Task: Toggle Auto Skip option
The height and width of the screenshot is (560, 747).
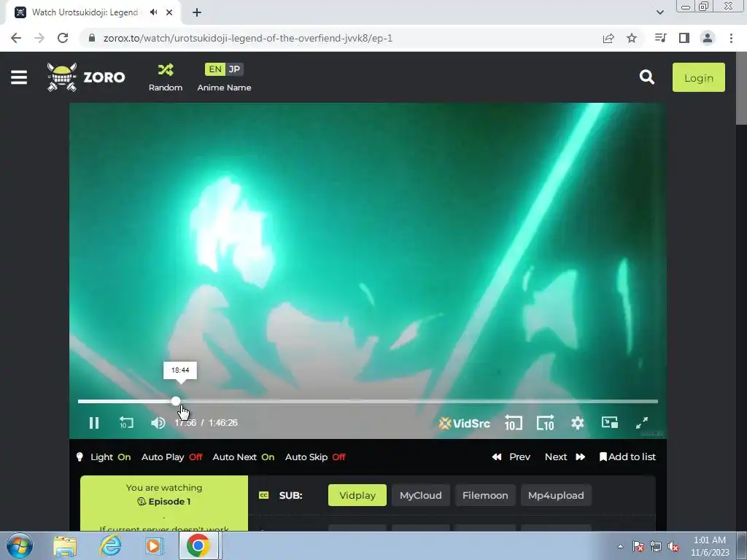Action: coord(315,457)
